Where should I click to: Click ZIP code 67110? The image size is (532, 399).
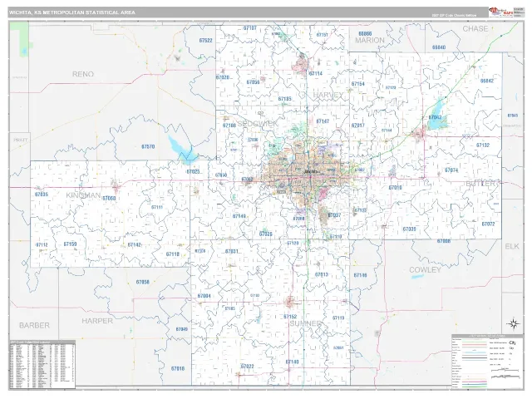coord(336,236)
